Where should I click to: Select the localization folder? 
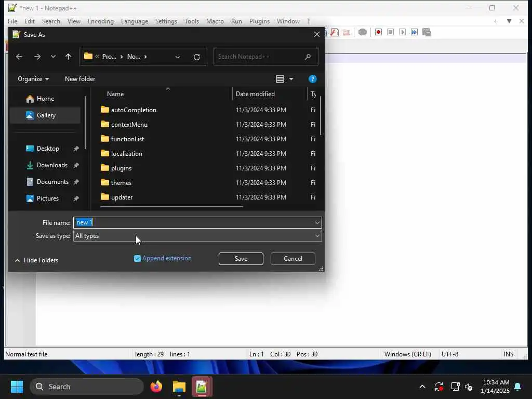127,154
